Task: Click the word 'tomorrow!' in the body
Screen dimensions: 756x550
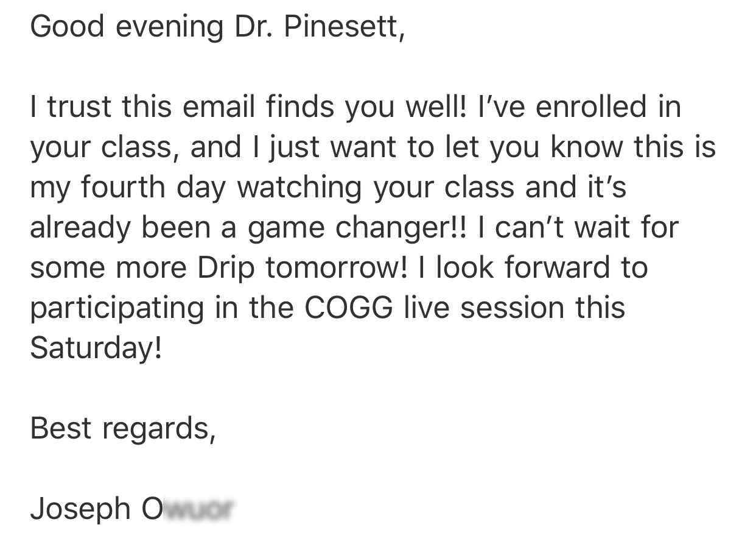Action: click(336, 267)
